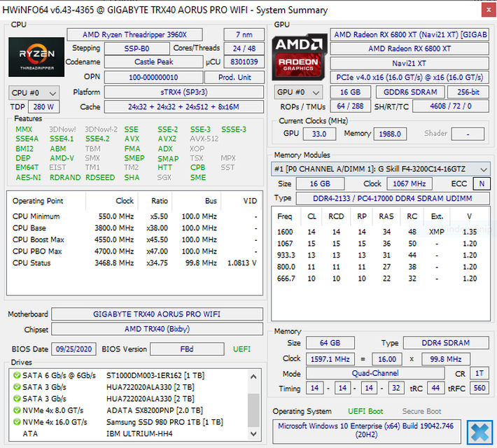Viewport: 497px width, 448px height.
Task: Click the GPU clock 33.0 field
Action: (x=319, y=134)
